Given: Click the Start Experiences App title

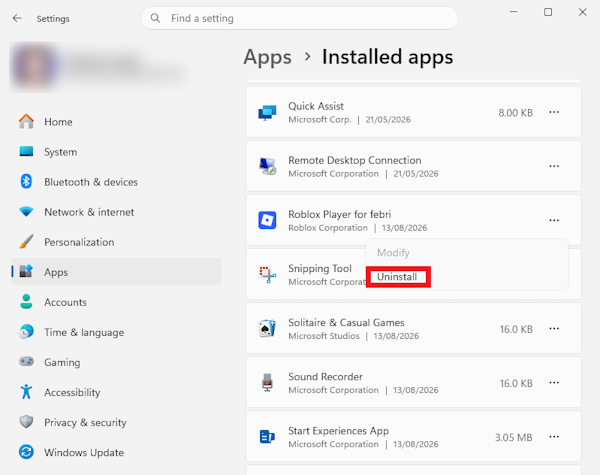Looking at the screenshot, I should 338,431.
